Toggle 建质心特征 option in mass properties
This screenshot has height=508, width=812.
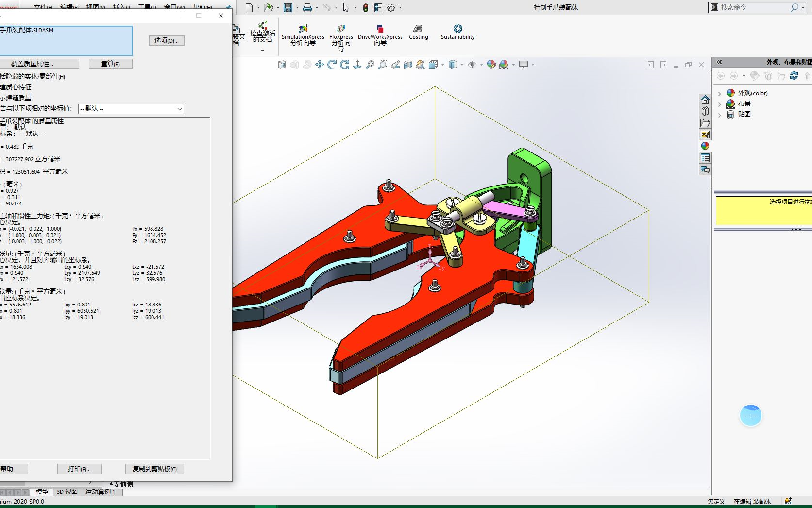(x=16, y=87)
